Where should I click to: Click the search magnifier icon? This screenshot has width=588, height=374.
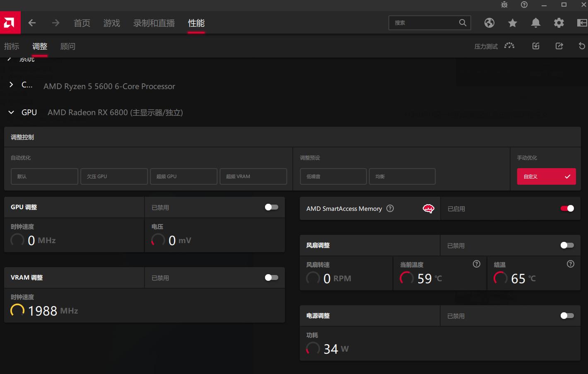pyautogui.click(x=463, y=23)
